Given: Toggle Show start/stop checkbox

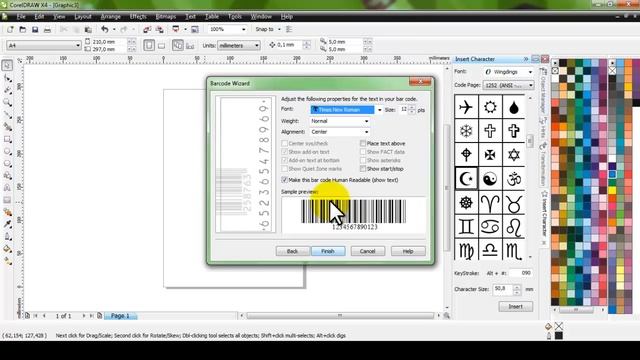Looking at the screenshot, I should click(362, 169).
